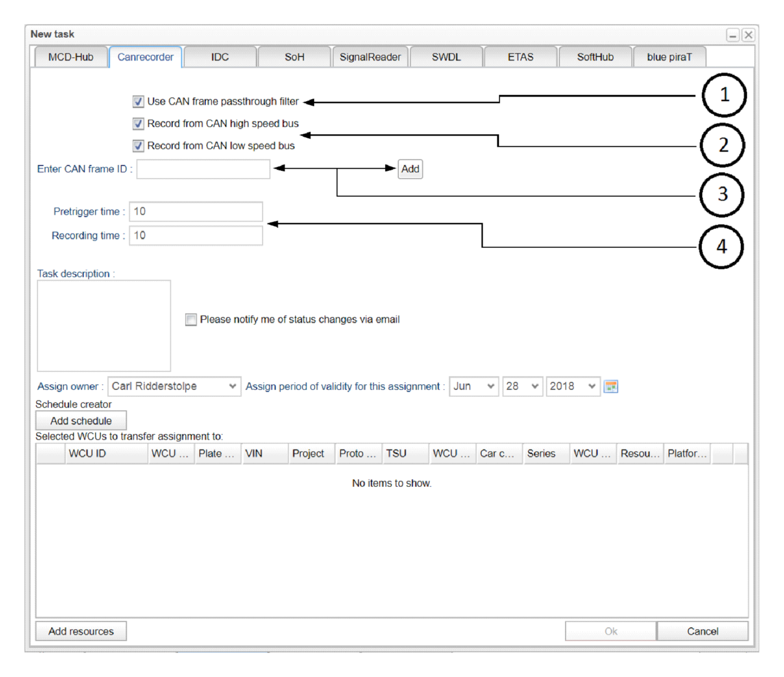Minimize the New task dialog
784x677 pixels.
[732, 35]
